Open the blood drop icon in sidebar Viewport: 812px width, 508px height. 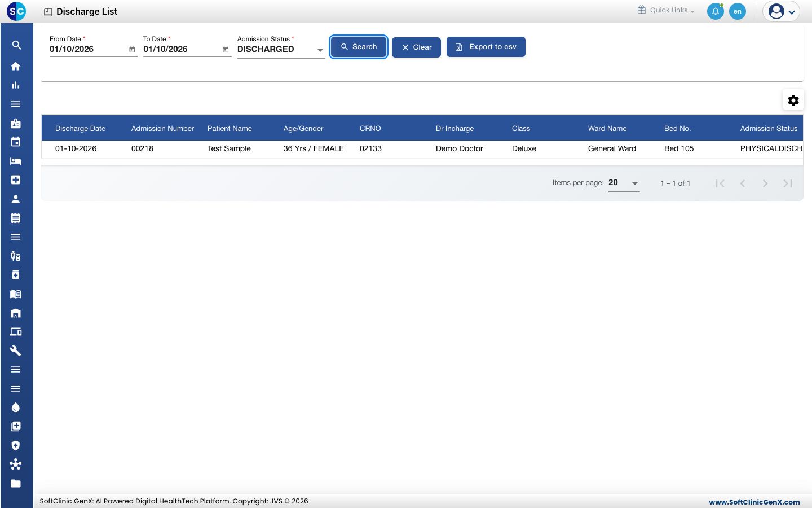16,408
